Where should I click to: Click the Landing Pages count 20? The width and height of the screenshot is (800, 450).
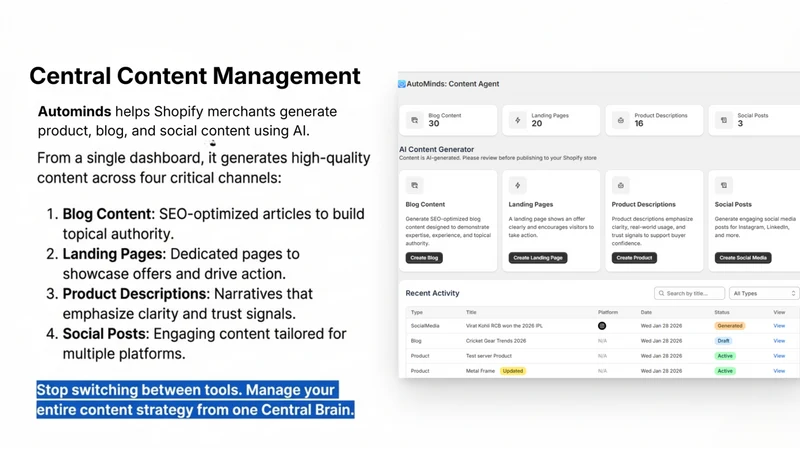click(537, 123)
